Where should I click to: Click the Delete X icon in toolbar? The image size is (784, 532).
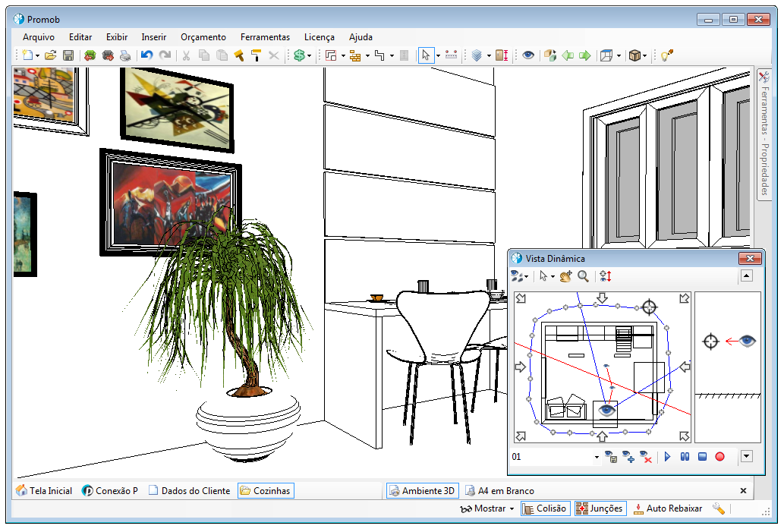point(273,55)
